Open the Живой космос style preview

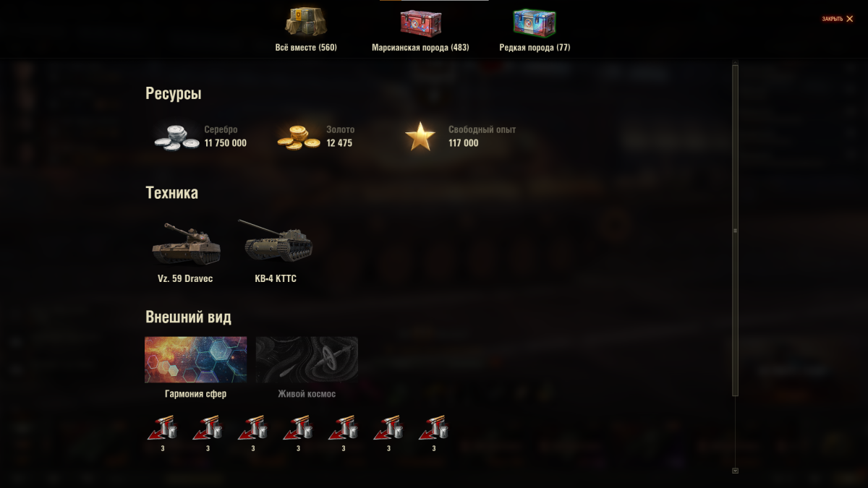[x=307, y=359]
